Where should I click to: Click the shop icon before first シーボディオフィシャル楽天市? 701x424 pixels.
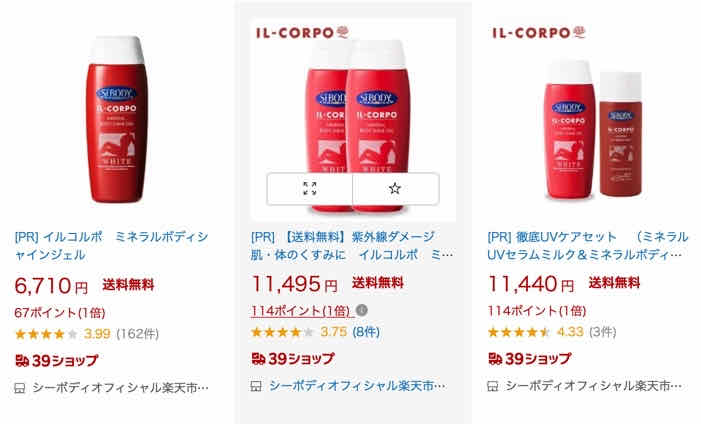[20, 388]
